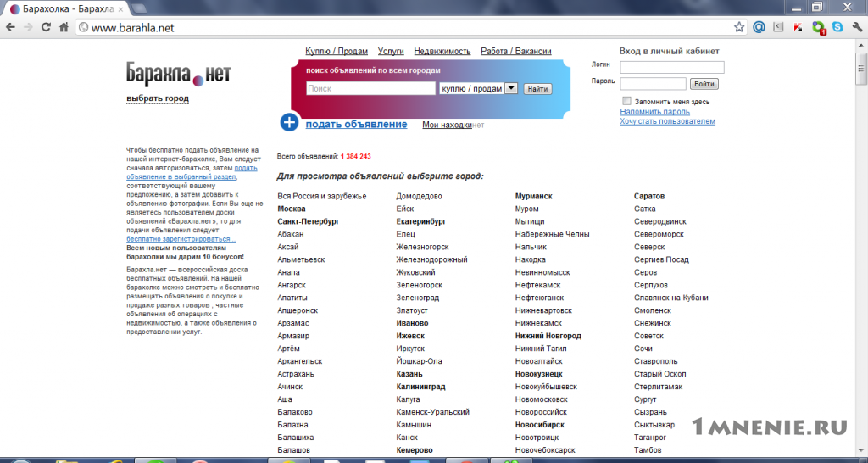Select city 'Йошкар-Ола'
Viewport: 868px width, 463px height.
pyautogui.click(x=419, y=361)
